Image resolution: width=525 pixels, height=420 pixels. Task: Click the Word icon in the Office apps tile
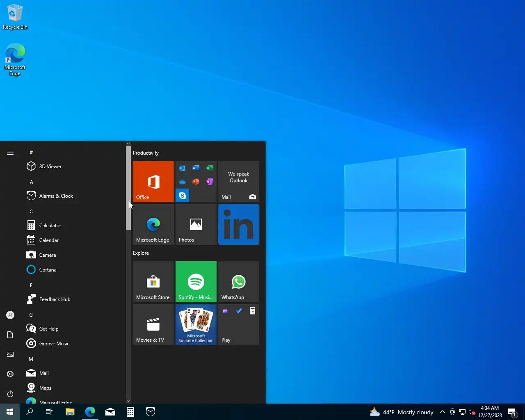[196, 168]
